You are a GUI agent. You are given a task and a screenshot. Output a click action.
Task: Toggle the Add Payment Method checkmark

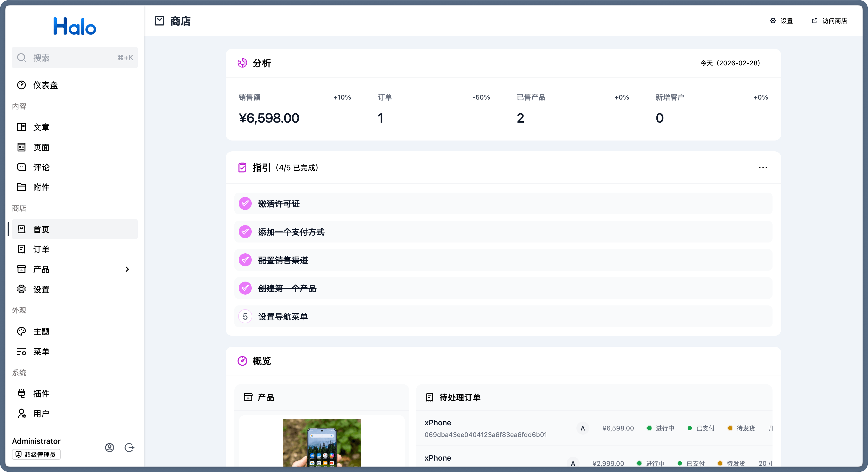click(x=245, y=232)
